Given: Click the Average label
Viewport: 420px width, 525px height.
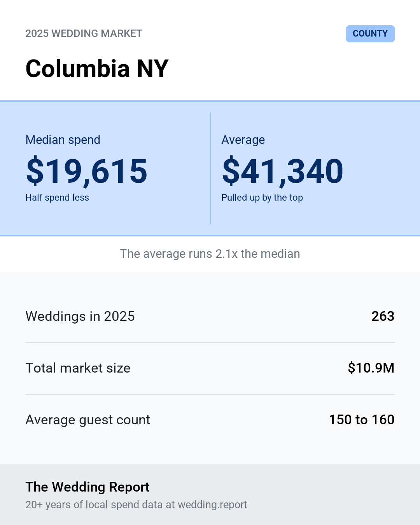Looking at the screenshot, I should 243,140.
